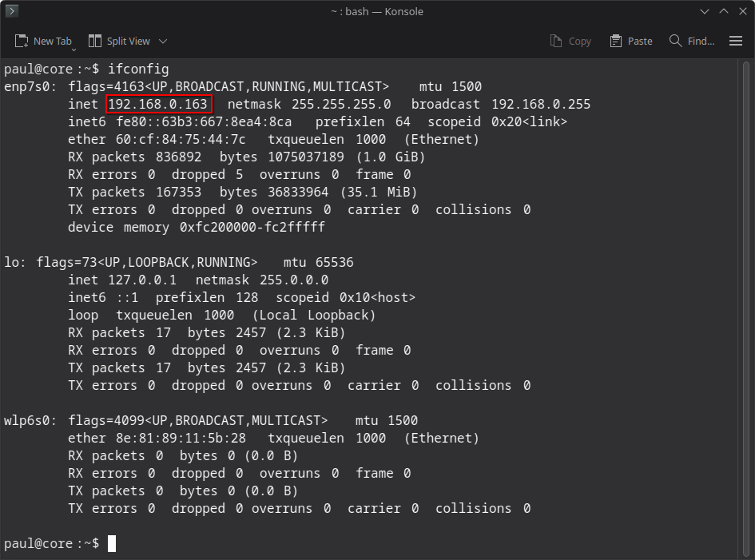The width and height of the screenshot is (755, 560).
Task: Minimize the Konsole window
Action: 705,11
